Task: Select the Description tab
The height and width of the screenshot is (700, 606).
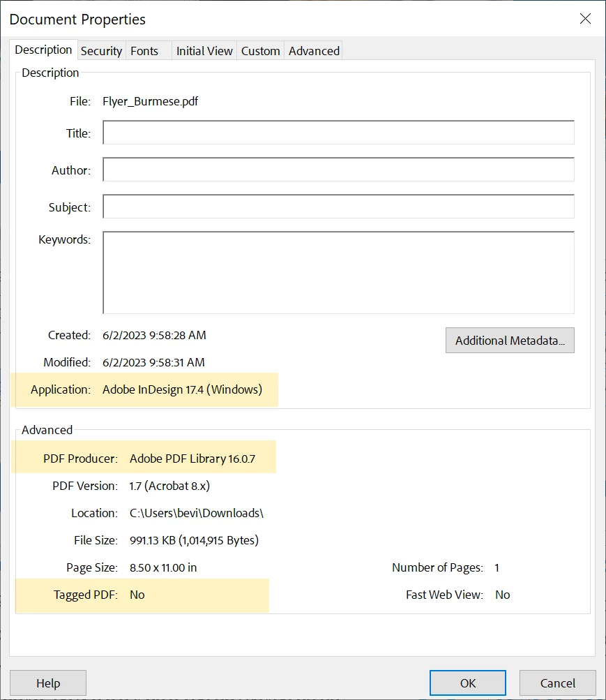Action: [43, 50]
